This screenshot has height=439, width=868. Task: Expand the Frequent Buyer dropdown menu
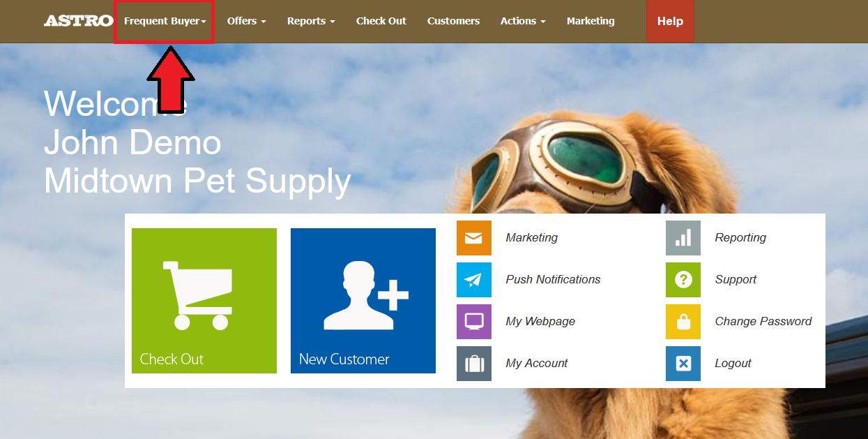[165, 22]
